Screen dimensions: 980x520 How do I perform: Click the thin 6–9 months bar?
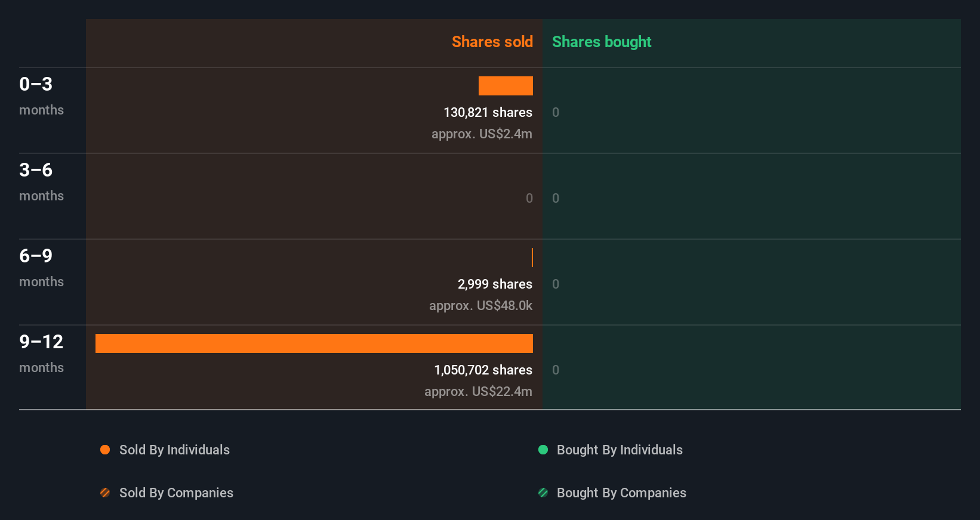[x=532, y=258]
